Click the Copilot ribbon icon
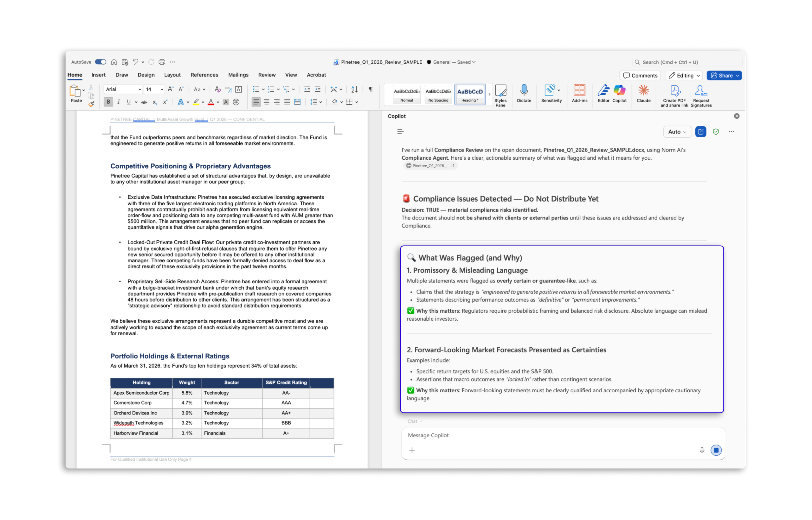 pyautogui.click(x=619, y=94)
